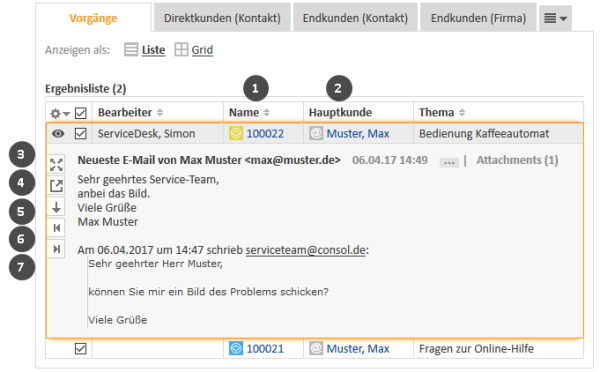Toggle eye preview for ticket 100022
The image size is (600, 372).
coord(58,134)
